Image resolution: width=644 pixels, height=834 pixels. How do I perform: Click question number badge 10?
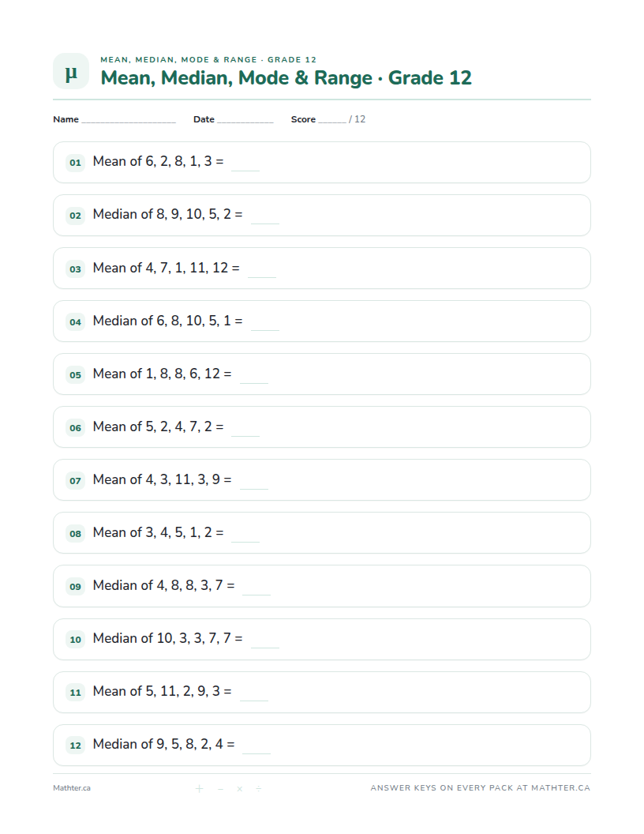pos(76,640)
